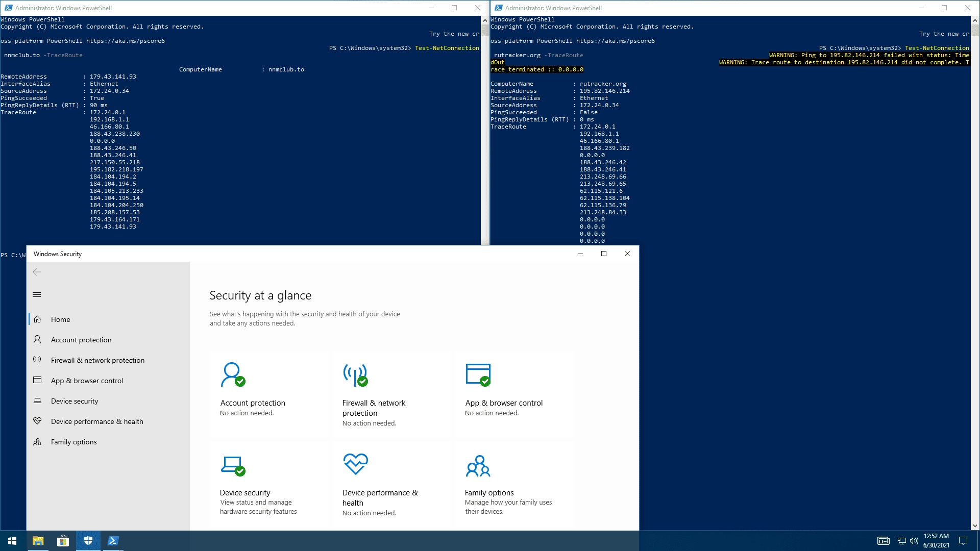This screenshot has height=551, width=980.
Task: Click right PowerShell window scrollbar up arrow
Action: 975,20
